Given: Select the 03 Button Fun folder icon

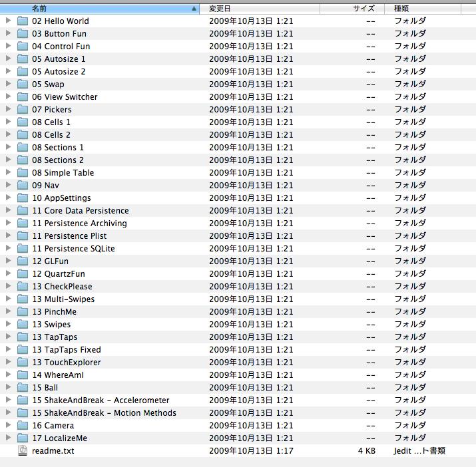Looking at the screenshot, I should coord(23,34).
